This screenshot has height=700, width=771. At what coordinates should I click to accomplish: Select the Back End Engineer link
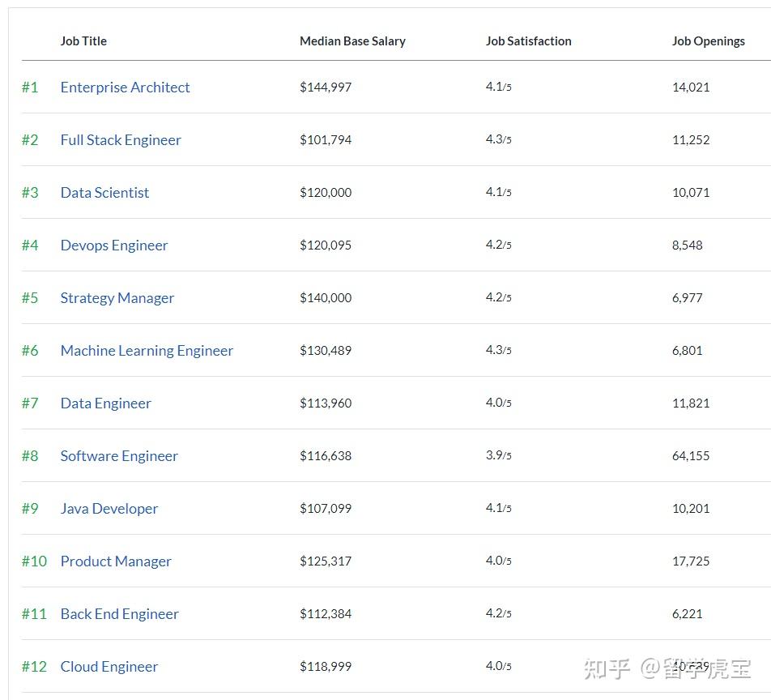(119, 614)
